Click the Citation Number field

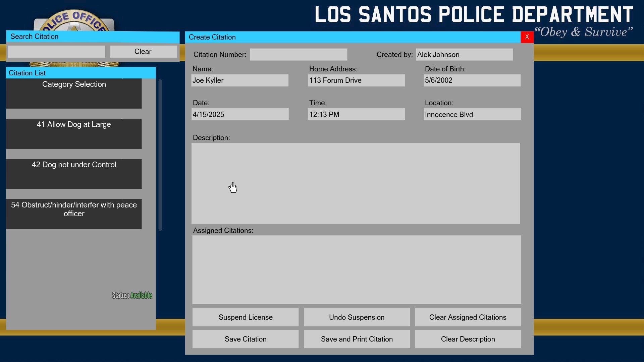(299, 55)
